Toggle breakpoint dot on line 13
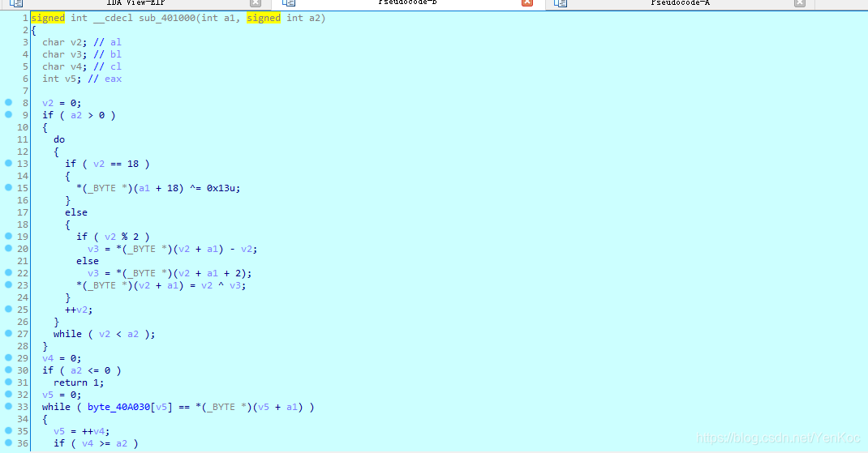 pos(8,163)
